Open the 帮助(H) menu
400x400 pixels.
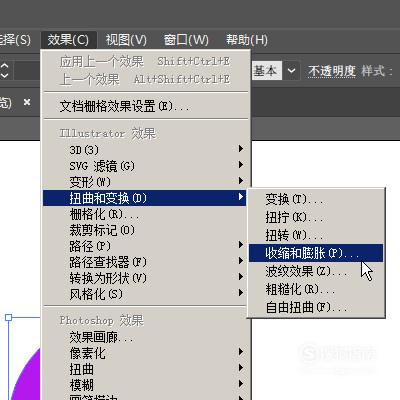pos(247,40)
